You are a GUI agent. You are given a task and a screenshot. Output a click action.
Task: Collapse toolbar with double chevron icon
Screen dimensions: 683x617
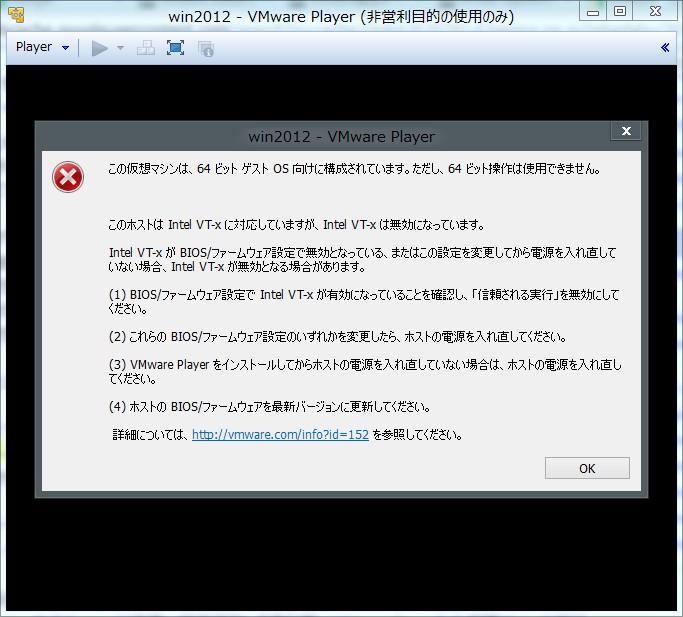coord(665,47)
